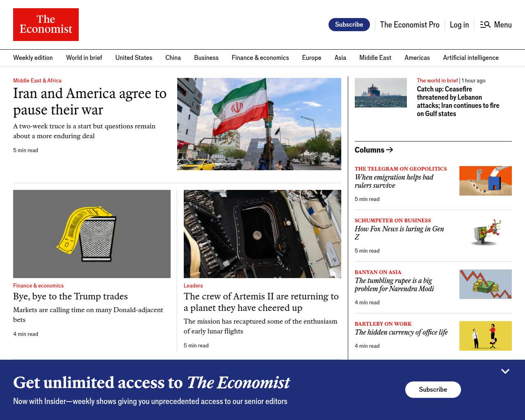Click 'The world in brief' red label
The height and width of the screenshot is (420, 525).
(x=437, y=81)
